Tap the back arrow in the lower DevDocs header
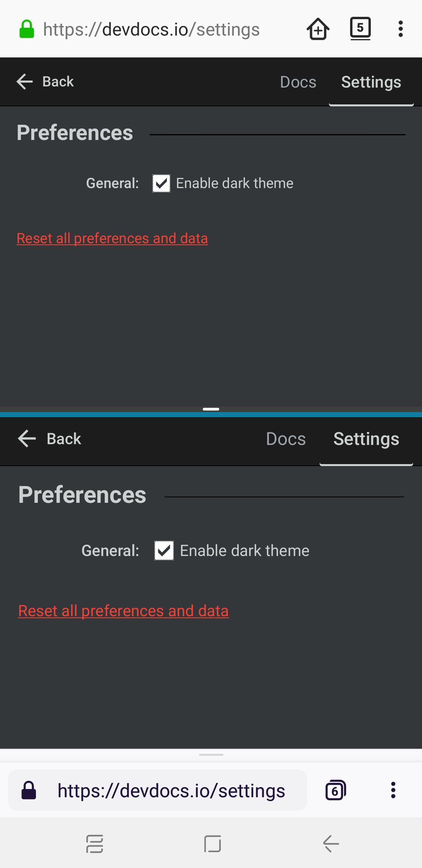This screenshot has width=422, height=868. coord(26,439)
